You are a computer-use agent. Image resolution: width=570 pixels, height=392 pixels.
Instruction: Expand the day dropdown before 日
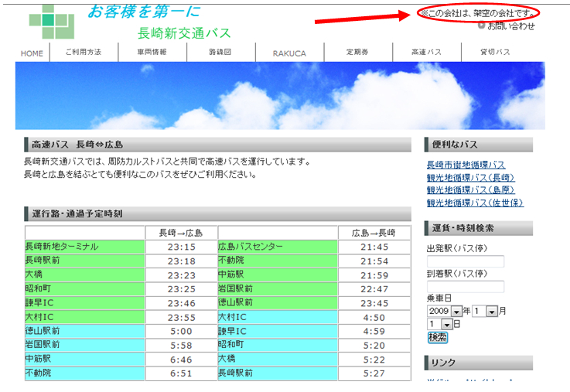tap(440, 324)
